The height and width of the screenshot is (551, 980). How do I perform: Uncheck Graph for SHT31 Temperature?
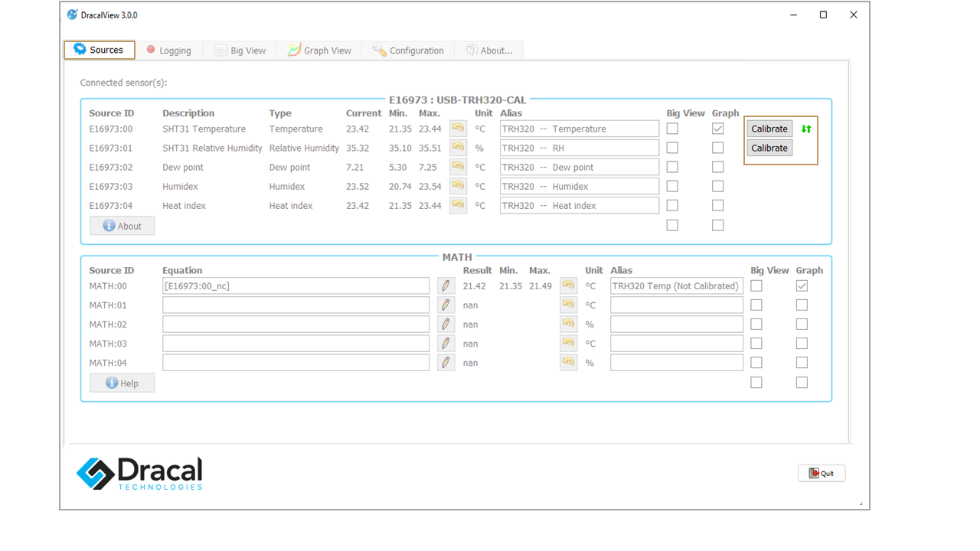[717, 129]
